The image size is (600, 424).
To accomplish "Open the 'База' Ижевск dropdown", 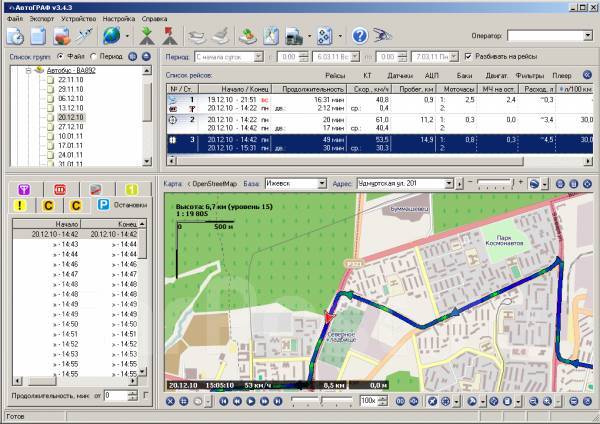I will (x=321, y=184).
